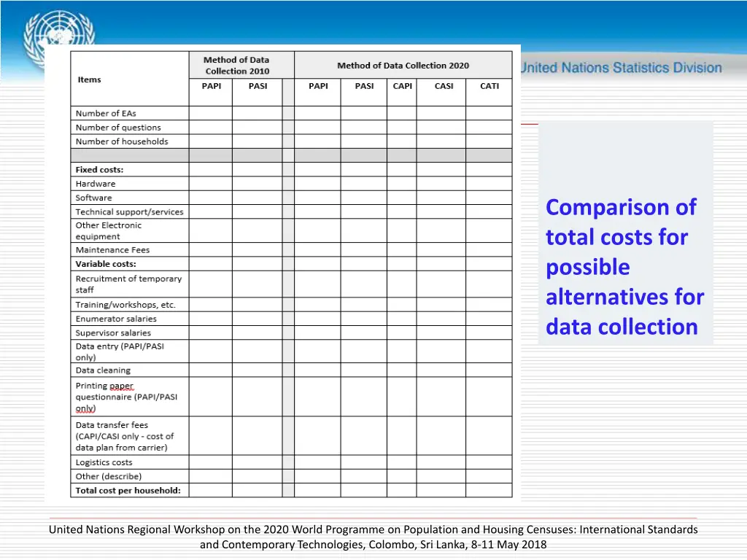Click the Number of EAs row label

tap(106, 113)
